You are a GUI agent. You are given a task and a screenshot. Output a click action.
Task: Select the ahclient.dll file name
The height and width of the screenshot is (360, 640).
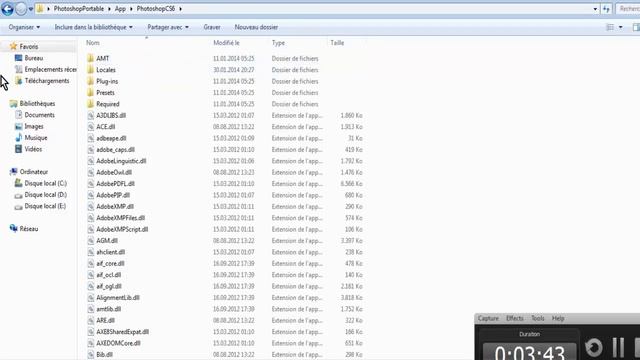pyautogui.click(x=110, y=252)
